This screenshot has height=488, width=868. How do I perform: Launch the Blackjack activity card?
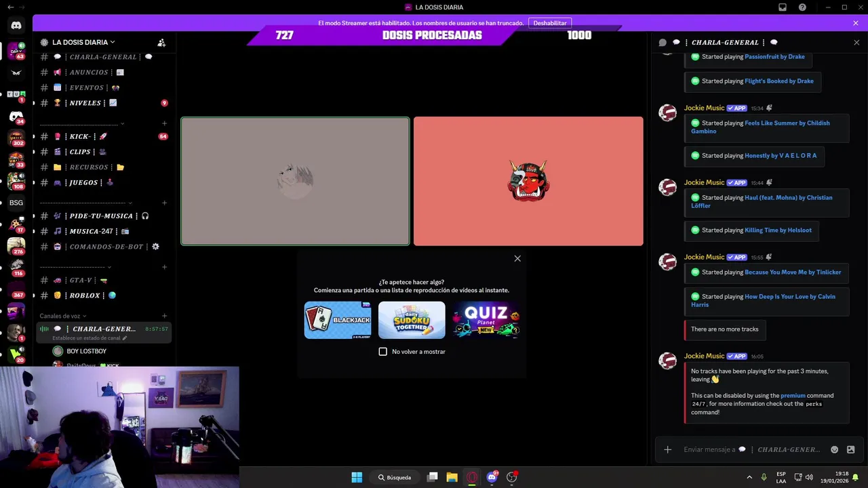point(338,320)
